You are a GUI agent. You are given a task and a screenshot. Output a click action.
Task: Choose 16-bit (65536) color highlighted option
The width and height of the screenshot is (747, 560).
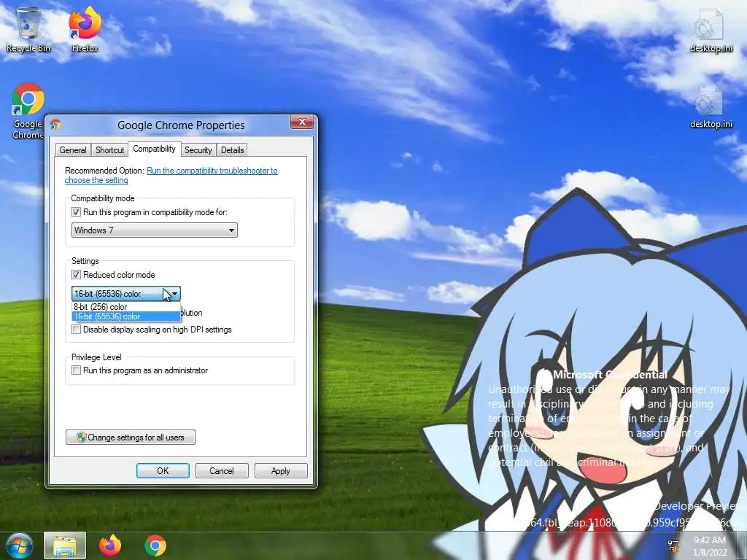click(125, 316)
